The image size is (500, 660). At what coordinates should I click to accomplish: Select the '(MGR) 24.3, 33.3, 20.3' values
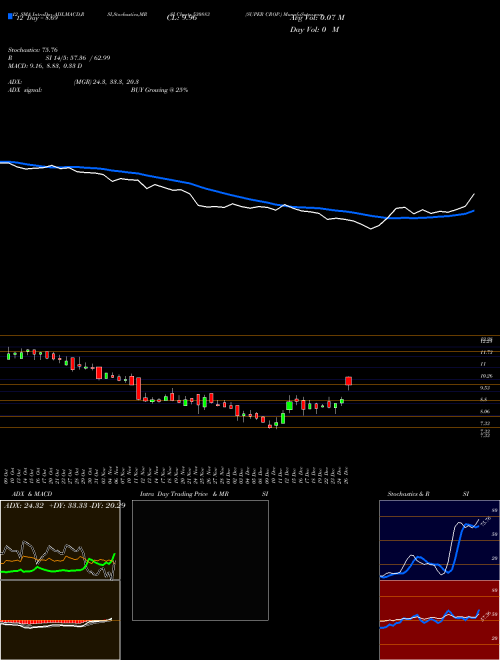pos(106,82)
